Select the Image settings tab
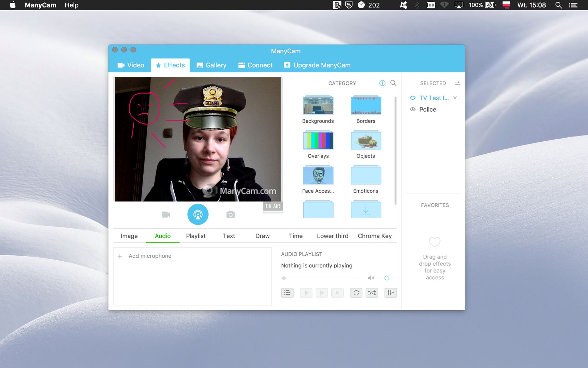This screenshot has height=368, width=588. pyautogui.click(x=129, y=236)
